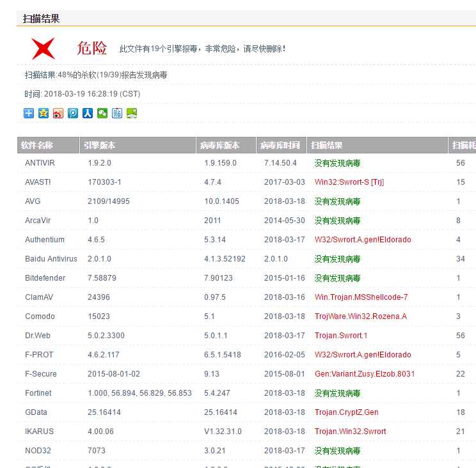Click F-PROT database version 6.5.1.5418

click(x=223, y=355)
